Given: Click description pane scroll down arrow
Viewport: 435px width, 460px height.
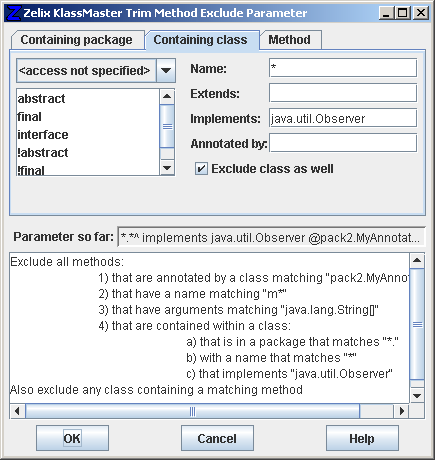Looking at the screenshot, I should tap(417, 396).
